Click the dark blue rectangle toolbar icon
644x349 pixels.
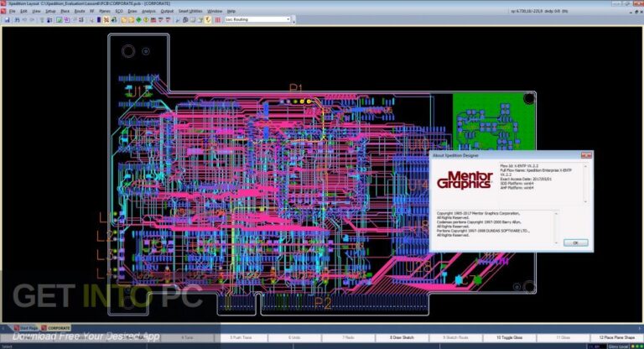99,20
